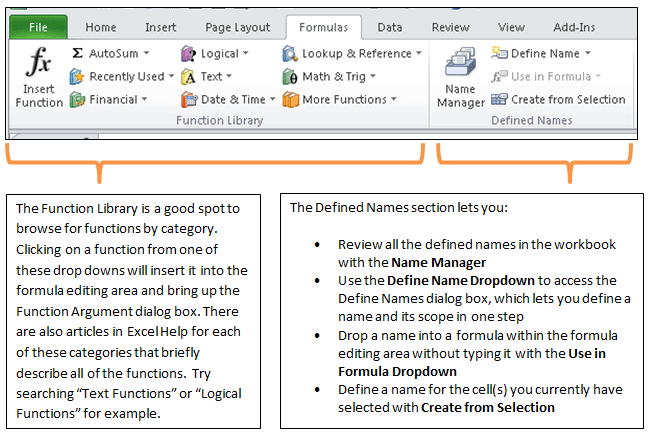The image size is (648, 434).
Task: Click the Recently Used label
Action: (127, 76)
